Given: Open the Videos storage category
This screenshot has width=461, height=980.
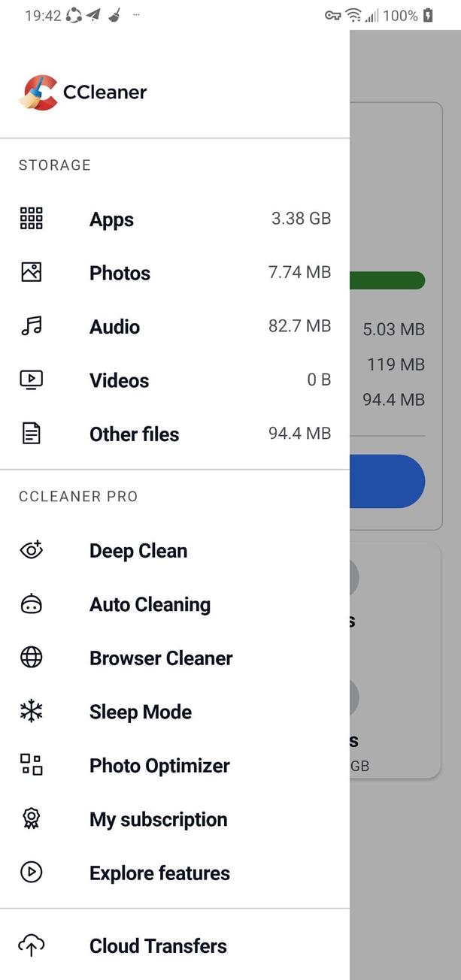Looking at the screenshot, I should click(118, 380).
